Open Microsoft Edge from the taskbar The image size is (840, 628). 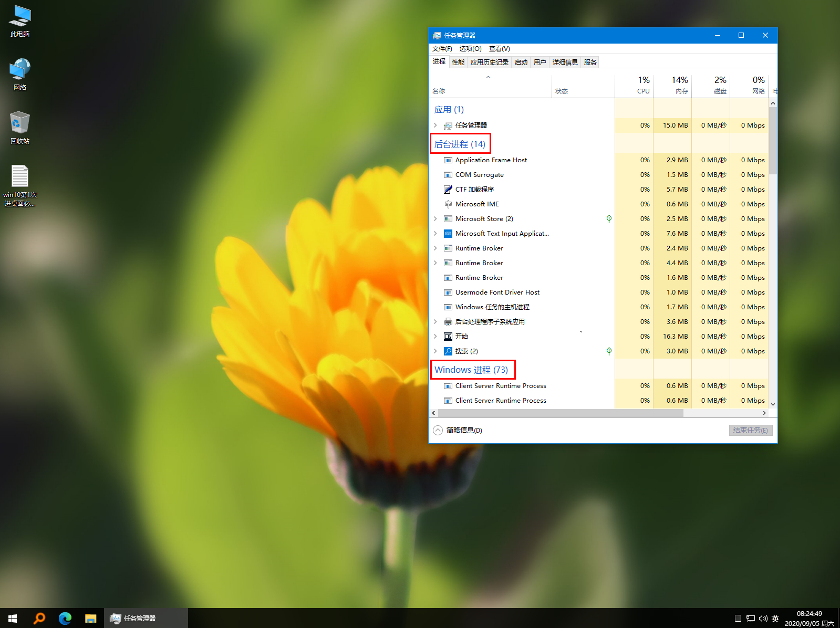65,618
